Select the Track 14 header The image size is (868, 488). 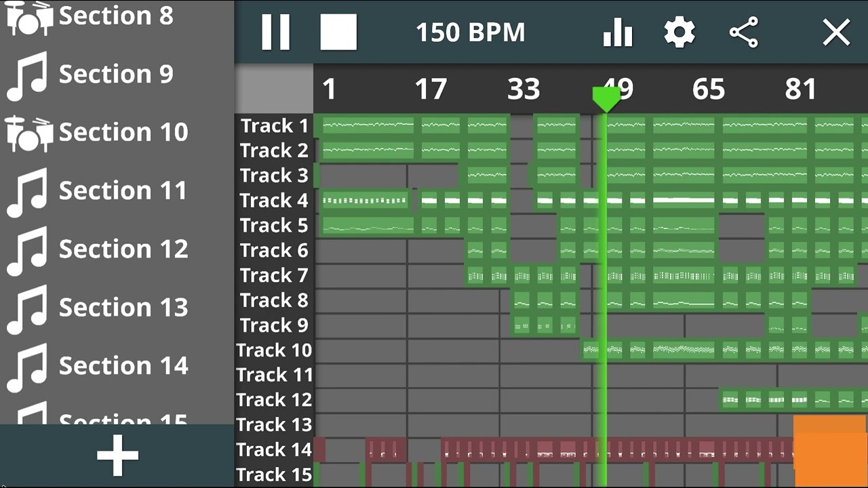pyautogui.click(x=274, y=450)
